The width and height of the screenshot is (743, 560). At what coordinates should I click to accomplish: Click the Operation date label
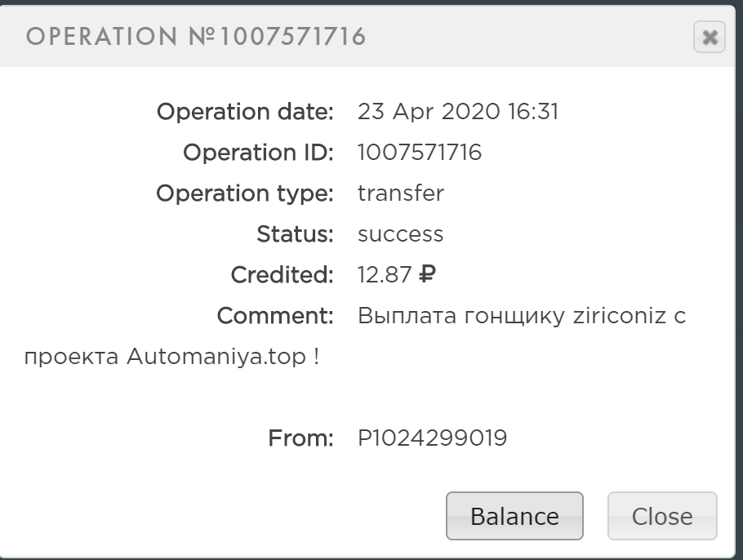click(245, 112)
